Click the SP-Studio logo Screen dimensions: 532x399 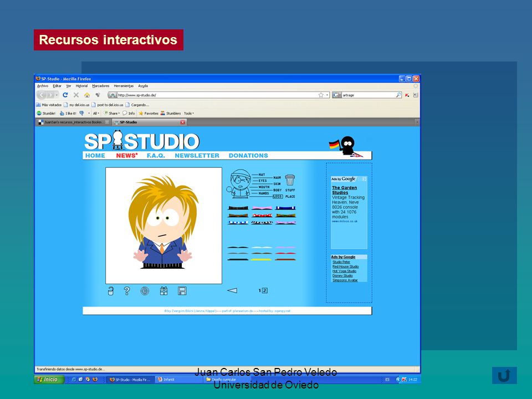(x=142, y=140)
